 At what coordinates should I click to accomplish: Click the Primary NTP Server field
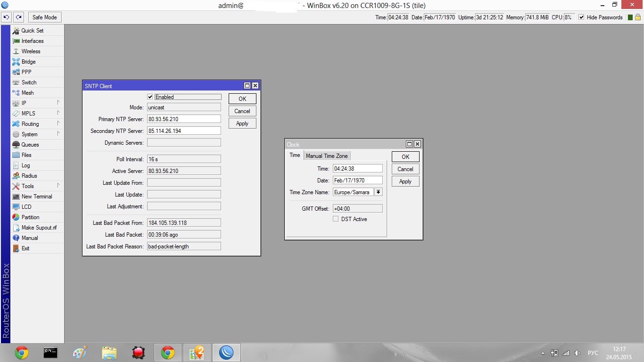[184, 119]
